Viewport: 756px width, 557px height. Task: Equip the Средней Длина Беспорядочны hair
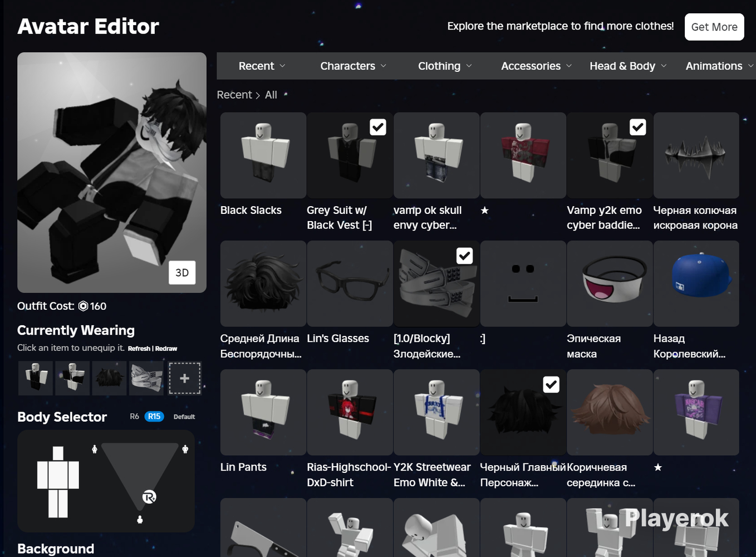(x=263, y=284)
